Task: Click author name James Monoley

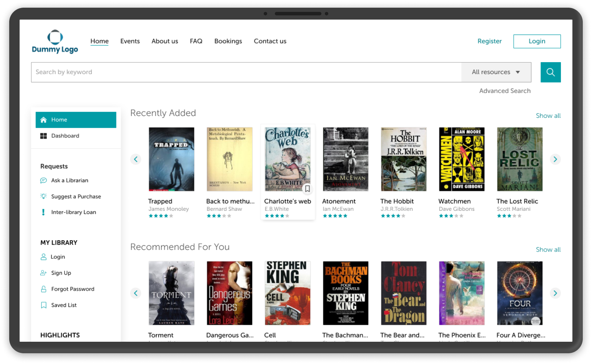Action: tap(169, 209)
